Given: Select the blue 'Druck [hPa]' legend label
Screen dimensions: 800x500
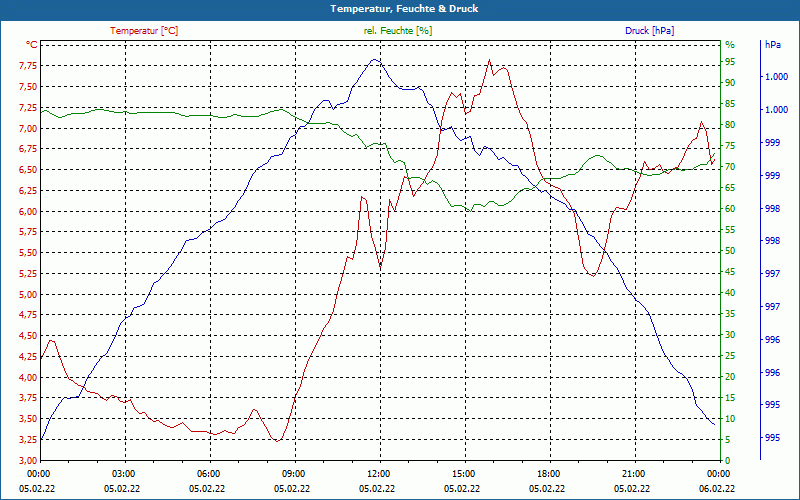Looking at the screenshot, I should pyautogui.click(x=649, y=31).
